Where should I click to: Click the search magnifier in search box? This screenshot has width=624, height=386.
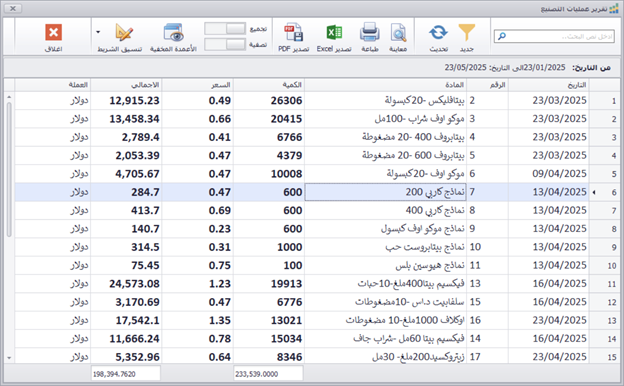pos(502,36)
